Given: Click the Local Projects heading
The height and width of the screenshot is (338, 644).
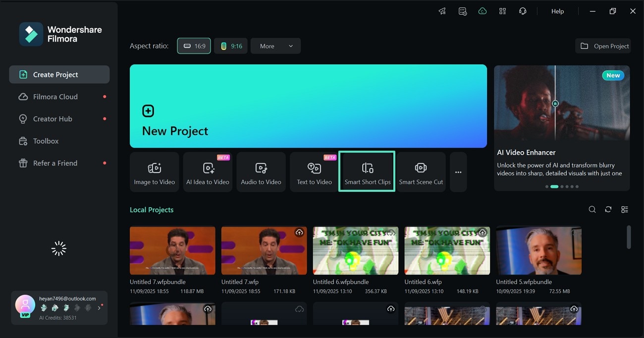Looking at the screenshot, I should click(x=152, y=210).
